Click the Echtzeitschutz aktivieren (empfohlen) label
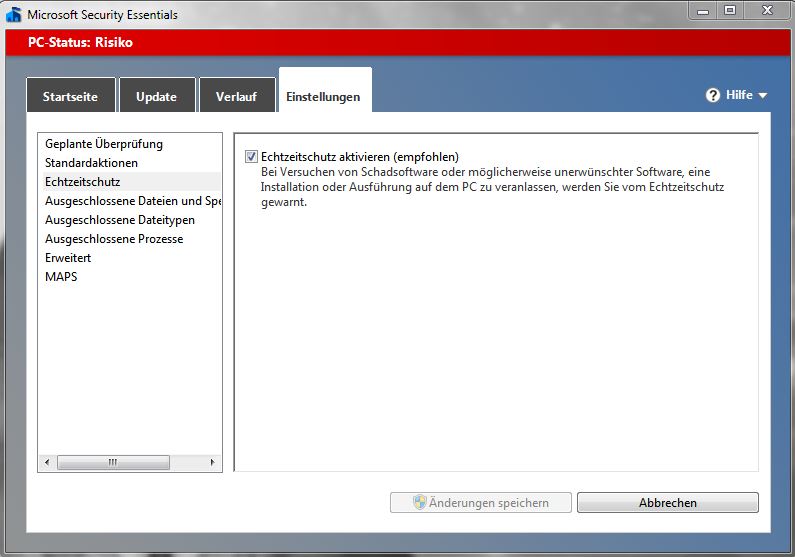 point(359,157)
